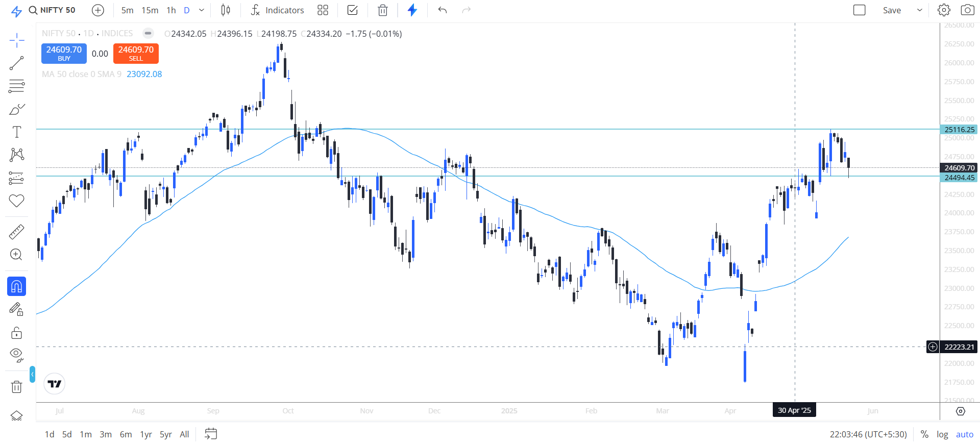This screenshot has width=980, height=445.
Task: Toggle percent scale mode
Action: coord(924,434)
